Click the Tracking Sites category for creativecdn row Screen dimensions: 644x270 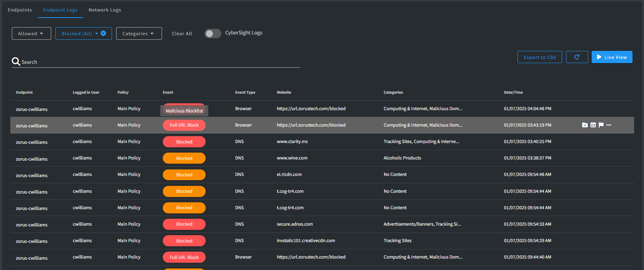point(397,241)
